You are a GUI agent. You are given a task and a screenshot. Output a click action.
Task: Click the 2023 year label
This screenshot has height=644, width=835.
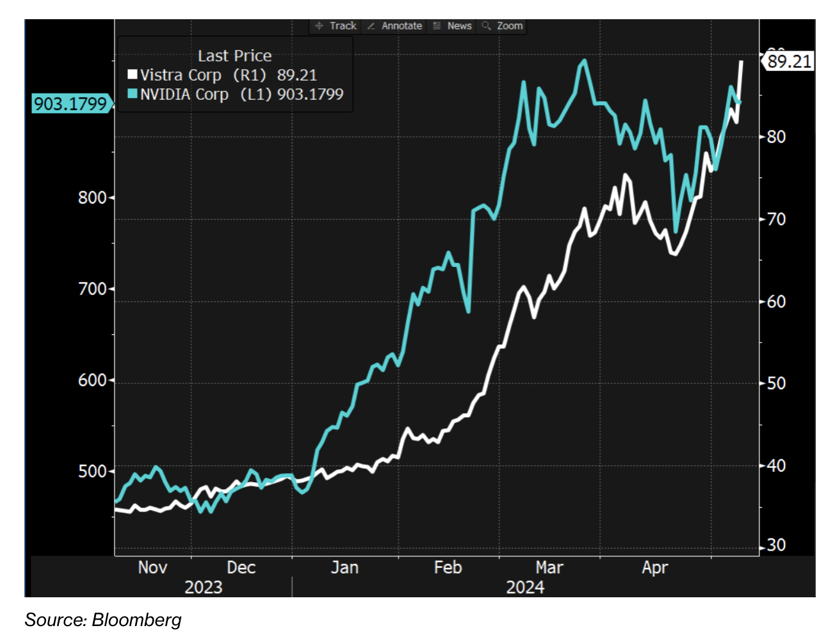tap(204, 588)
